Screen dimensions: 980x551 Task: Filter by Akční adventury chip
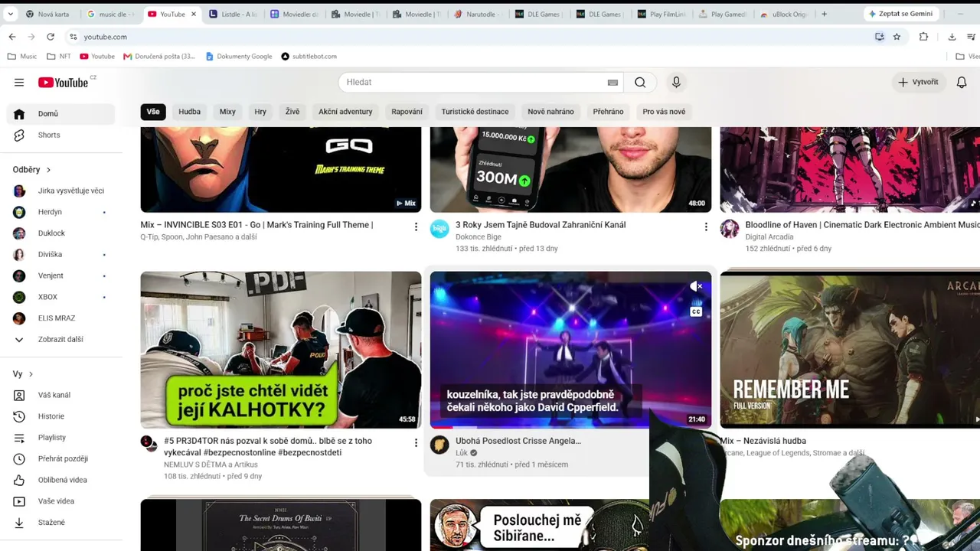coord(345,112)
